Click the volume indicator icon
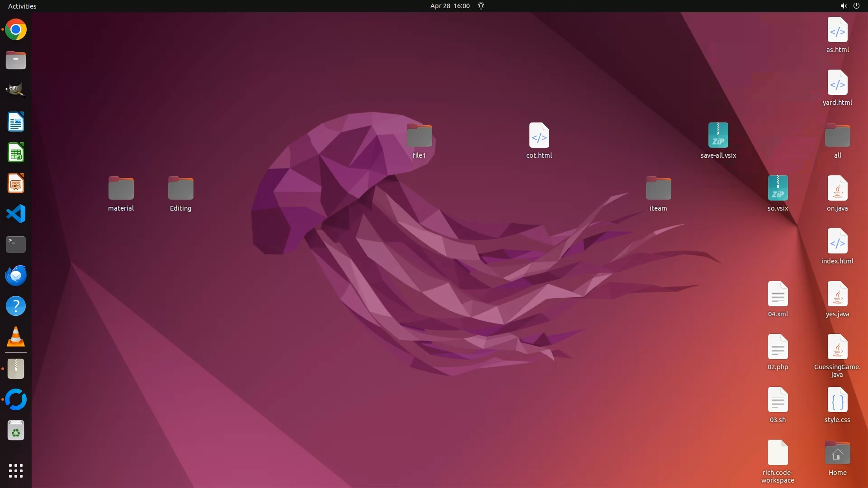The width and height of the screenshot is (868, 488). tap(843, 6)
